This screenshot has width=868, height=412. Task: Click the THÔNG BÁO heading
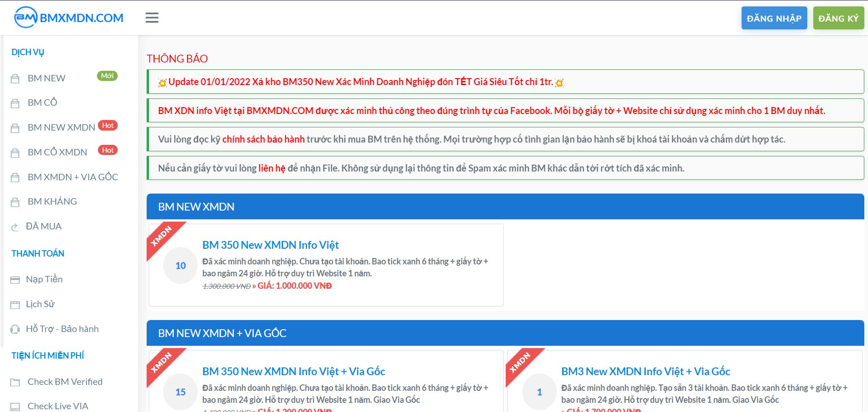point(177,59)
